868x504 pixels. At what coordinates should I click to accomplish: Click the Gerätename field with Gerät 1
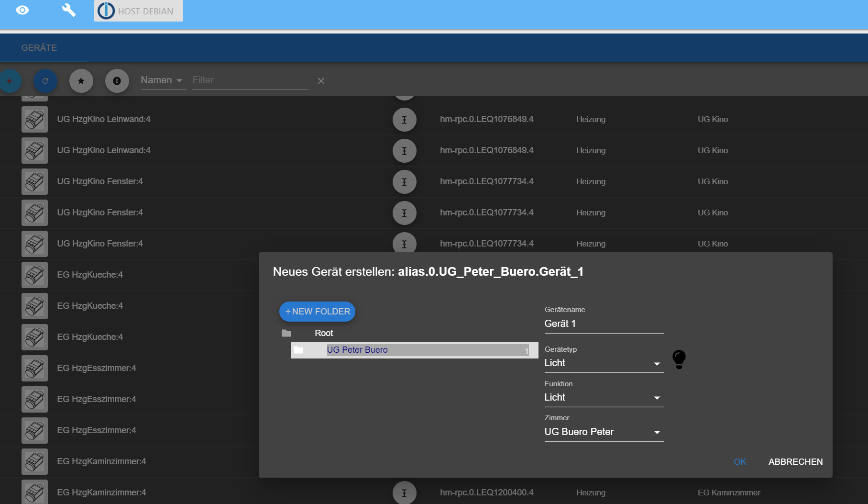tap(604, 324)
